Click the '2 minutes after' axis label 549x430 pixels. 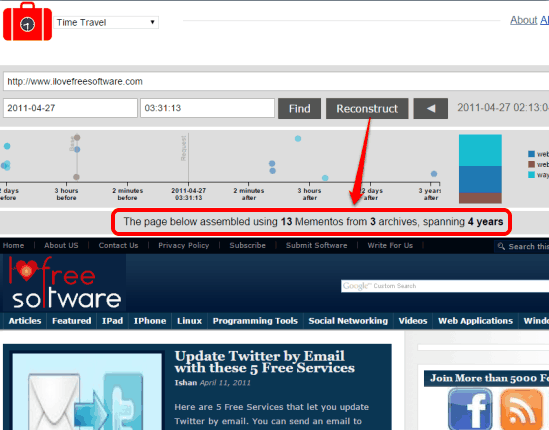(249, 194)
